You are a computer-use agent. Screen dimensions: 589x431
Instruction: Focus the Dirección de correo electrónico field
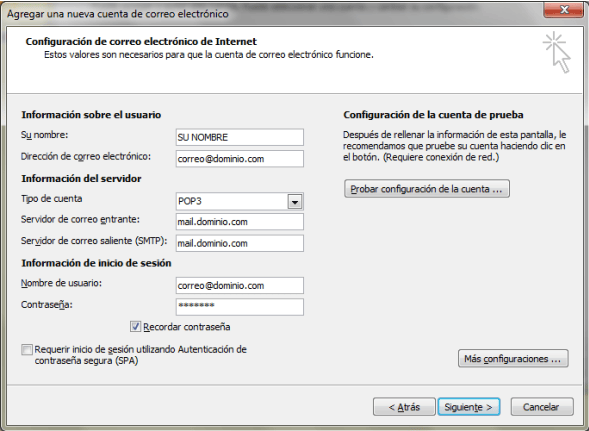tap(240, 159)
